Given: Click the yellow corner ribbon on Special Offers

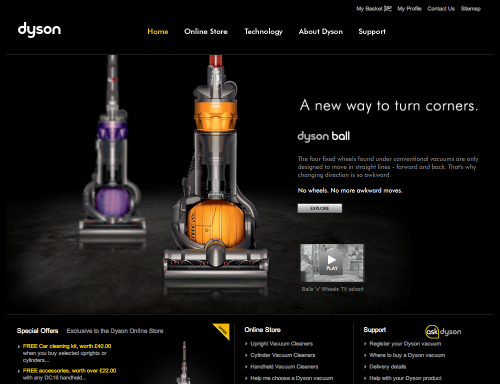Looking at the screenshot, I should pos(223,330).
